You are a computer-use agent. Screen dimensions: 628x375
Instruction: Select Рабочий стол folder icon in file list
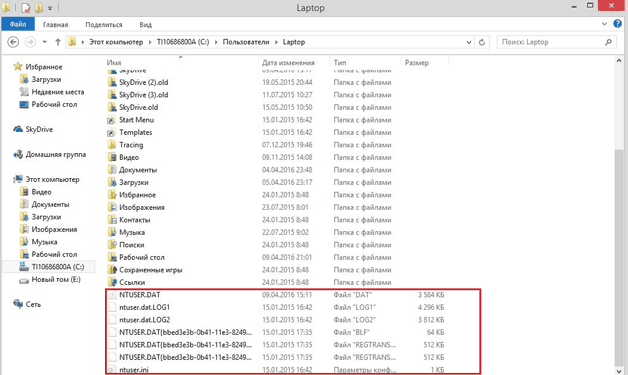pyautogui.click(x=112, y=257)
